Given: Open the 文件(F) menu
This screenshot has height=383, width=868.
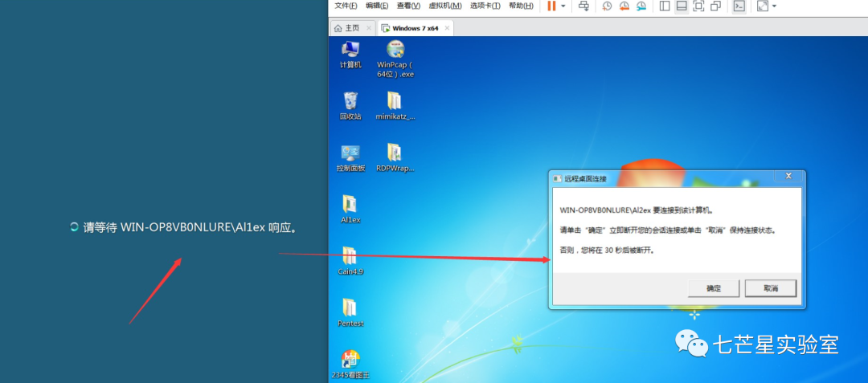Looking at the screenshot, I should coord(346,6).
